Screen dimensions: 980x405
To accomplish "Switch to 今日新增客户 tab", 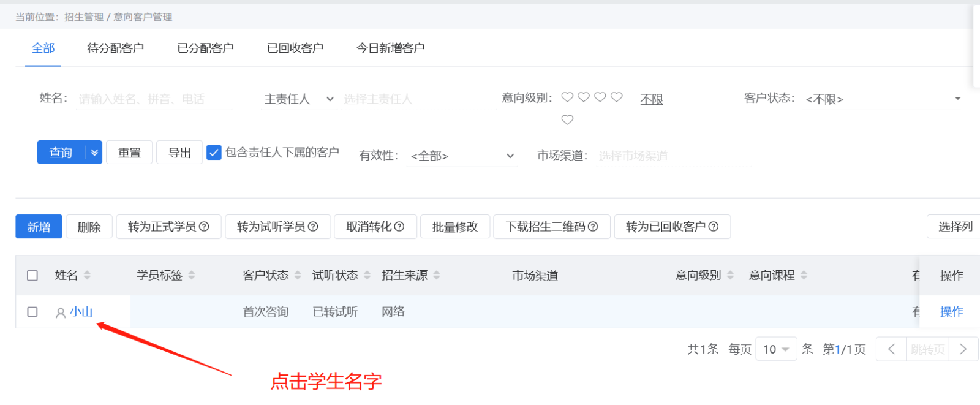I will click(x=391, y=48).
